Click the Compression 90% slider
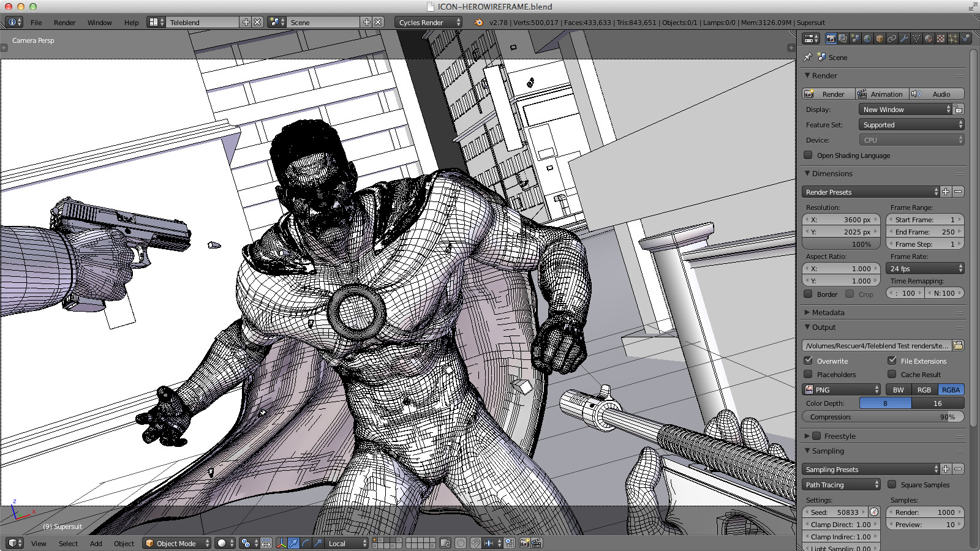Image resolution: width=980 pixels, height=551 pixels. pos(883,416)
